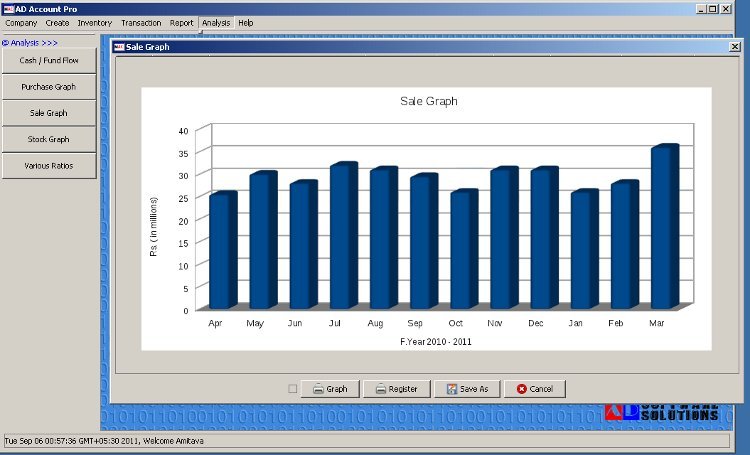
Task: Open the Stock Graph
Action: (49, 140)
